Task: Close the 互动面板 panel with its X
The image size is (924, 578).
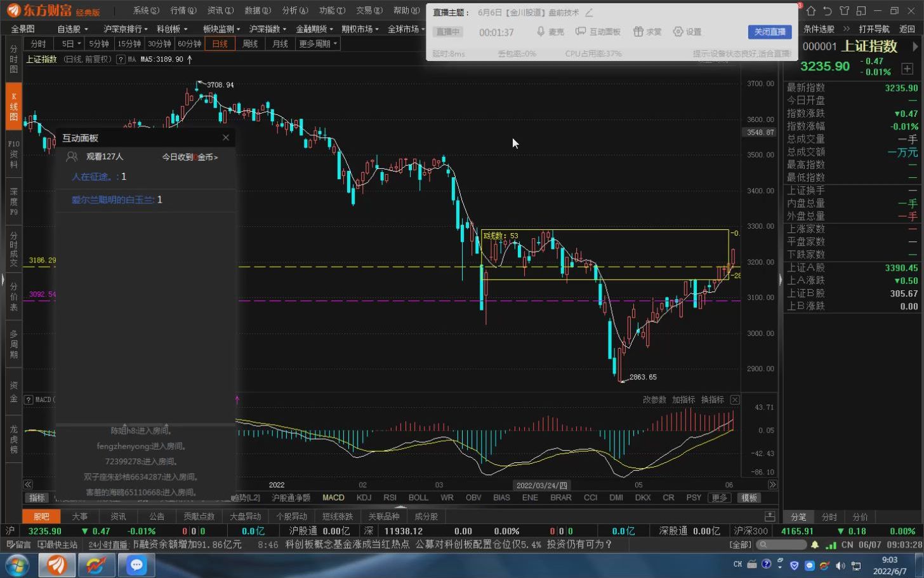Action: (x=226, y=138)
